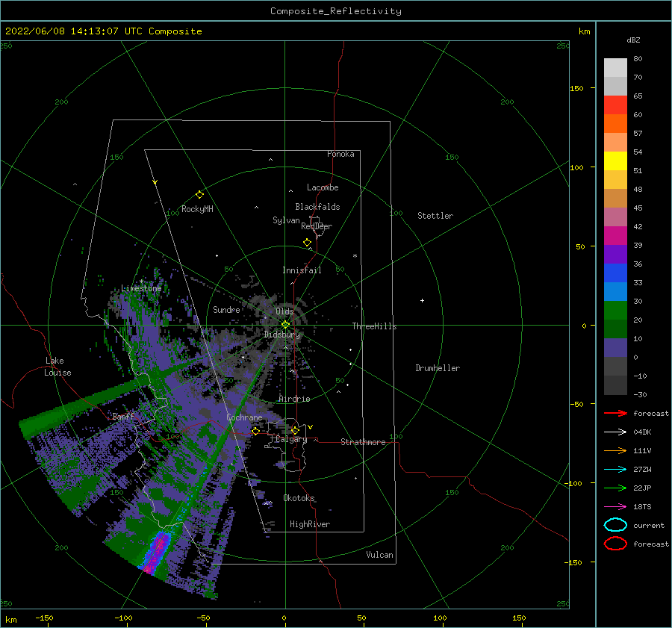Image resolution: width=672 pixels, height=628 pixels.
Task: Select the 42 dBZ magenta swatch
Action: [x=615, y=235]
